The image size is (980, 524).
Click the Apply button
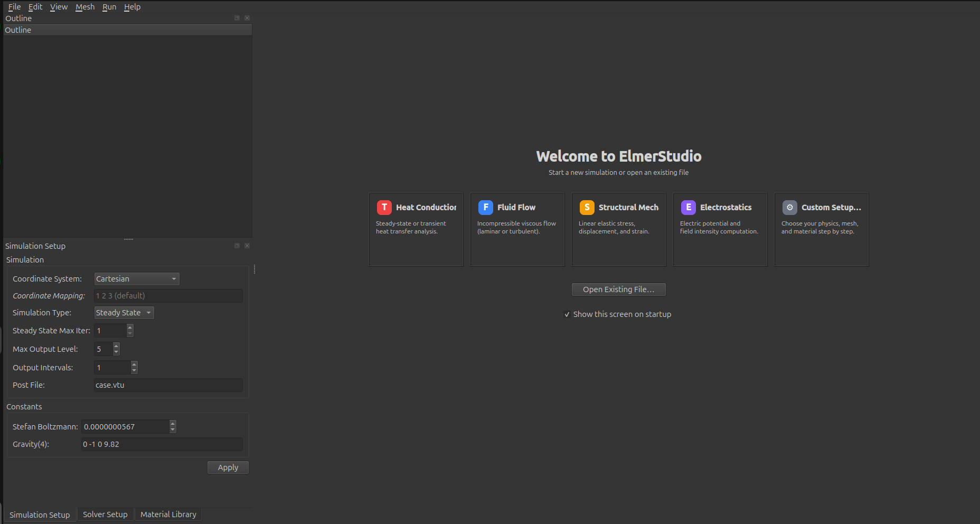tap(228, 467)
